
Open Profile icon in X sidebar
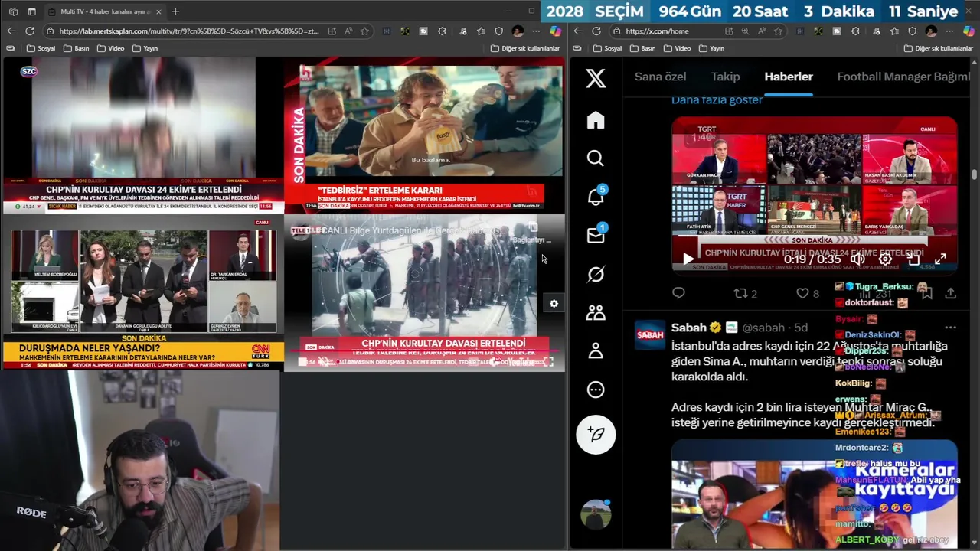[596, 351]
